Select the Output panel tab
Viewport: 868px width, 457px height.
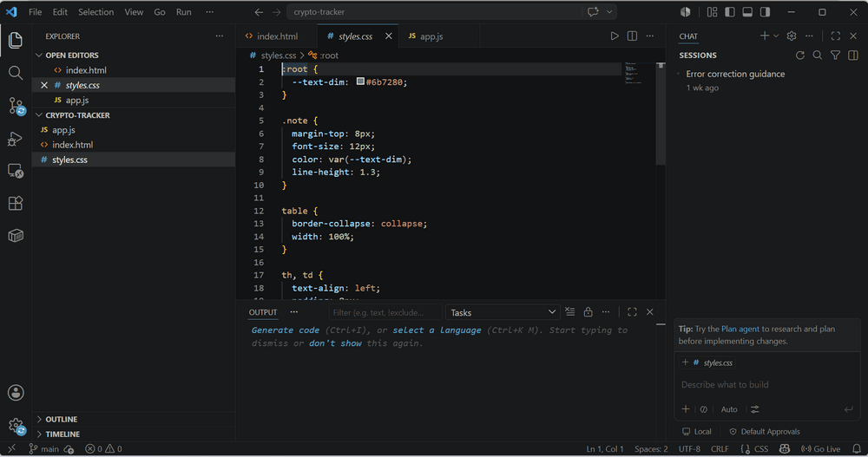(263, 312)
